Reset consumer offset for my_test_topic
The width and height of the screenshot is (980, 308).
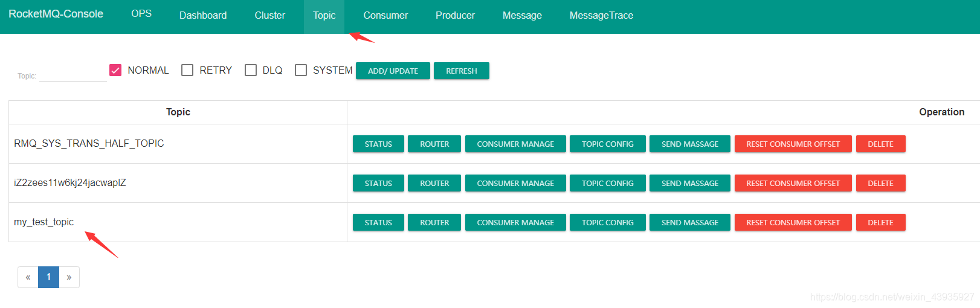(x=793, y=222)
